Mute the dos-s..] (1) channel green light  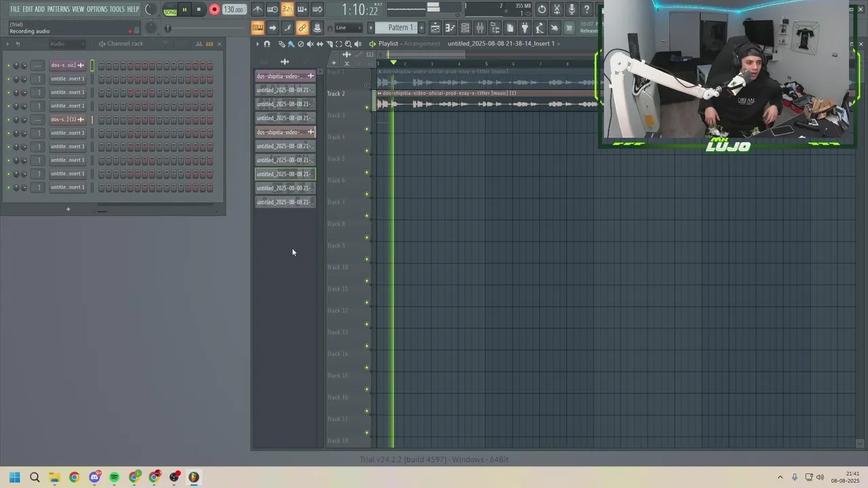[x=9, y=120]
